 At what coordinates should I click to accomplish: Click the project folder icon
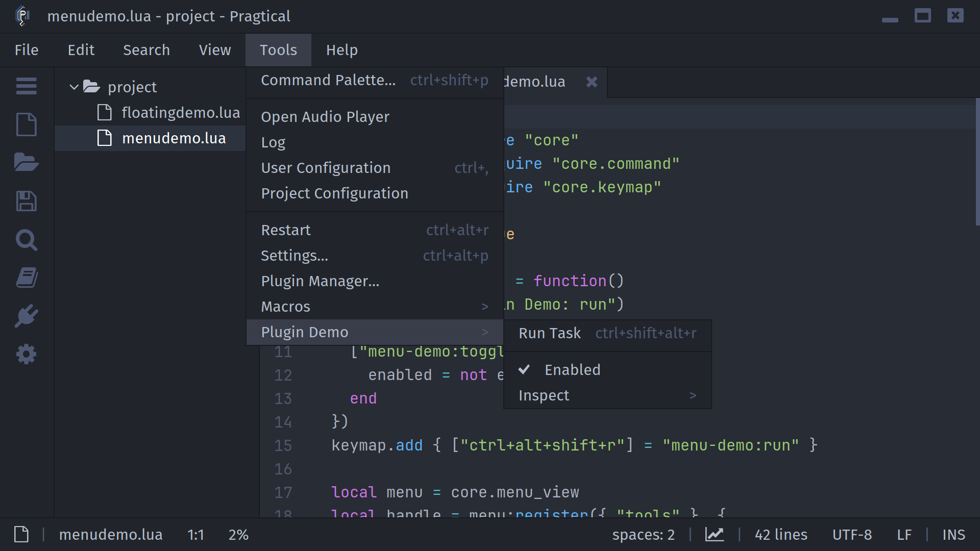91,86
